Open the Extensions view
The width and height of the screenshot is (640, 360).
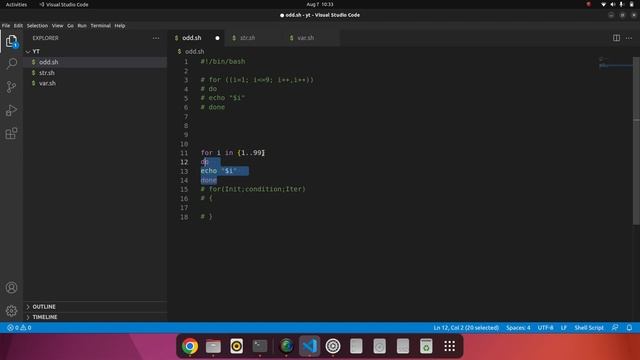tap(11, 133)
